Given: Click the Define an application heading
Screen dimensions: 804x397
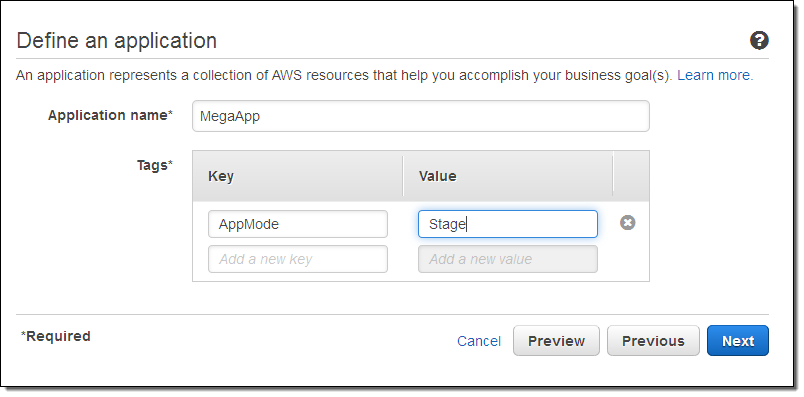Looking at the screenshot, I should (x=117, y=41).
